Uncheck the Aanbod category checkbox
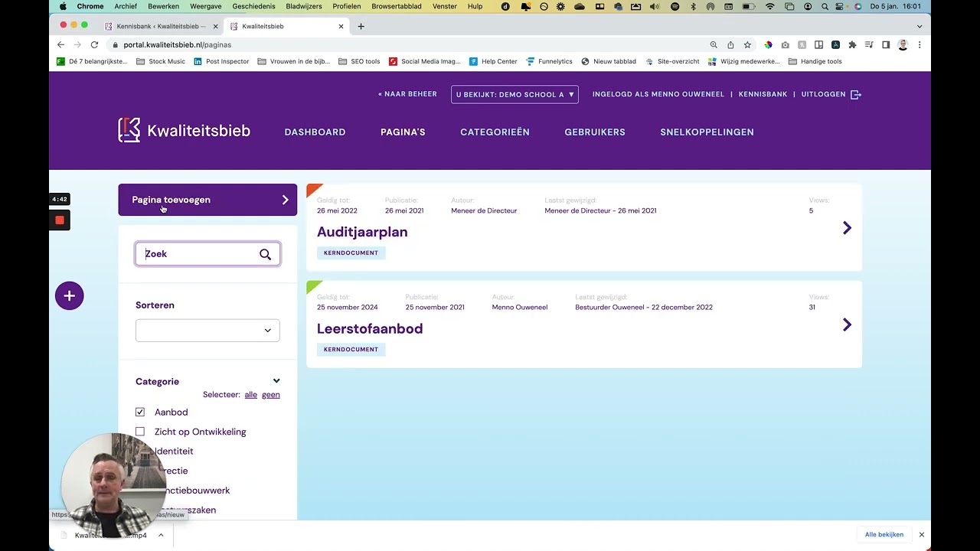The image size is (980, 551). coord(140,412)
